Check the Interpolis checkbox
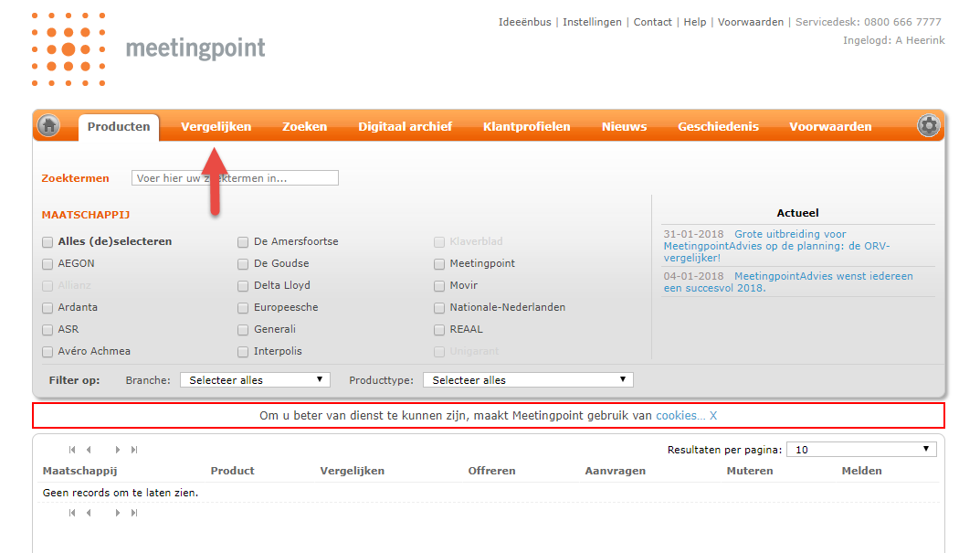 click(243, 352)
